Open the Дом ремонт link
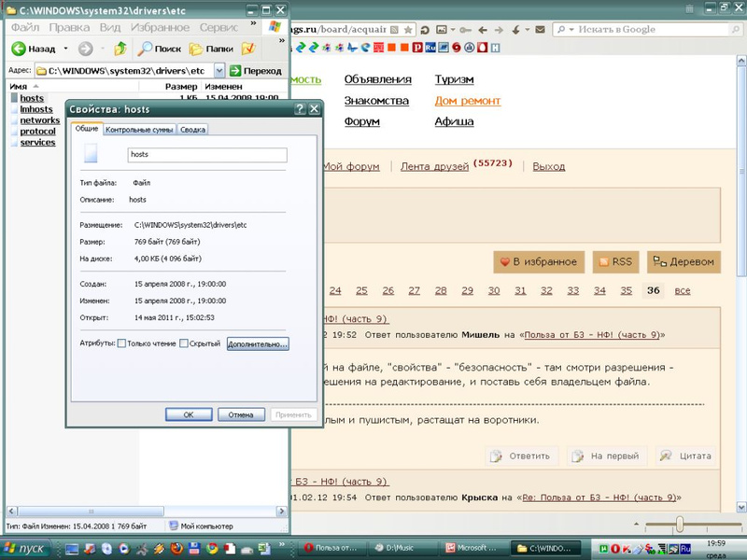This screenshot has height=560, width=747. pyautogui.click(x=467, y=101)
